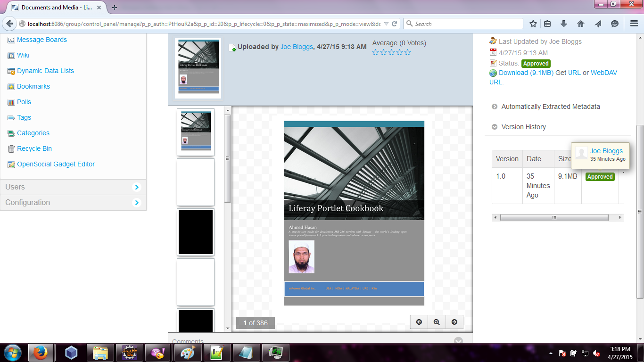Click the document cover thumbnail at top
644x362 pixels.
[198, 69]
